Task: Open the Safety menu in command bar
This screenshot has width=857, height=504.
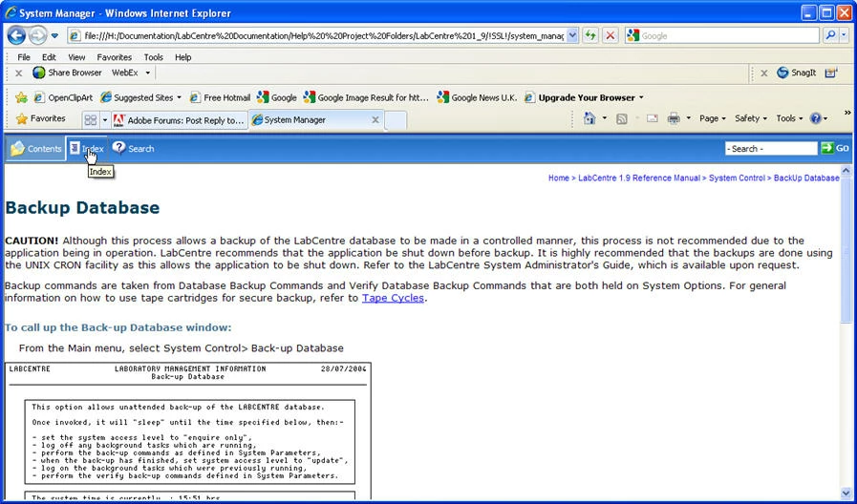Action: (751, 118)
